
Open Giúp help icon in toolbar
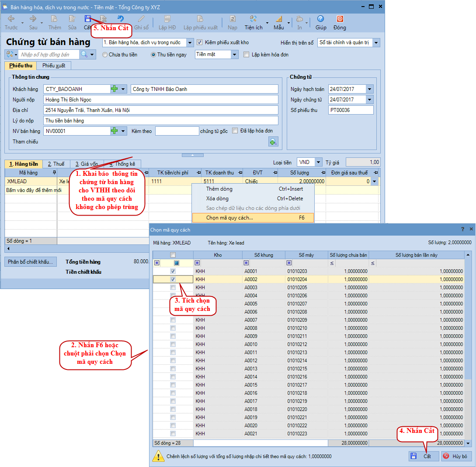click(321, 19)
